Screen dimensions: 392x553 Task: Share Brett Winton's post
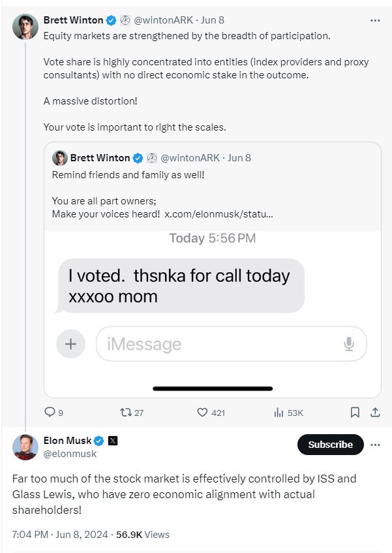click(375, 412)
